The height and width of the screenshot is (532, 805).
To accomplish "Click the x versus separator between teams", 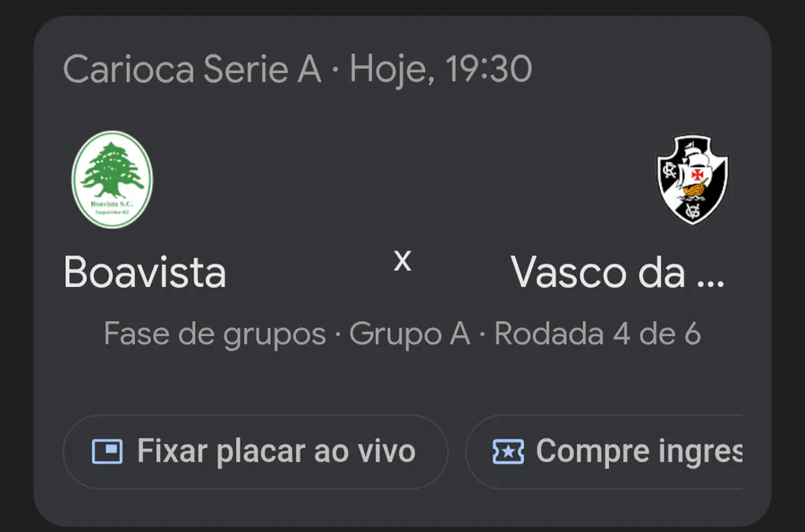I will [402, 260].
